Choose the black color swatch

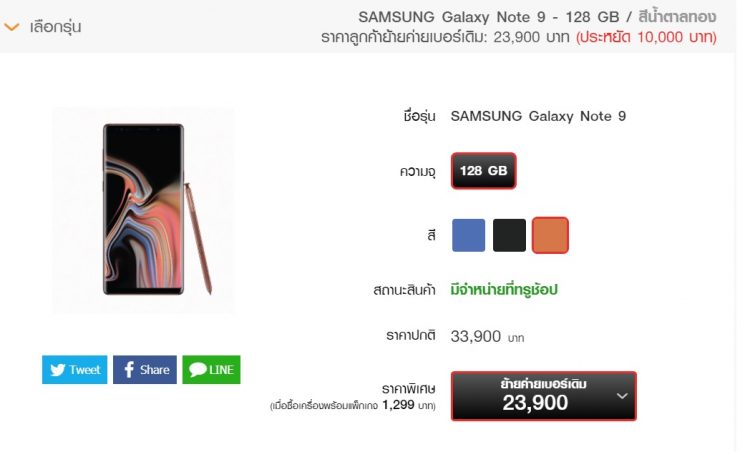coord(509,235)
